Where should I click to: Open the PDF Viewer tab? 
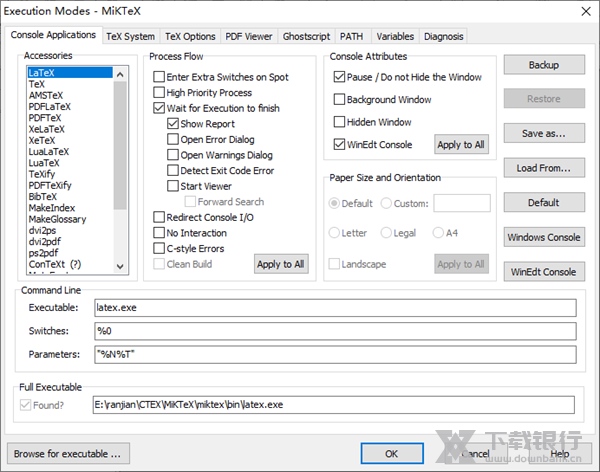pos(248,36)
